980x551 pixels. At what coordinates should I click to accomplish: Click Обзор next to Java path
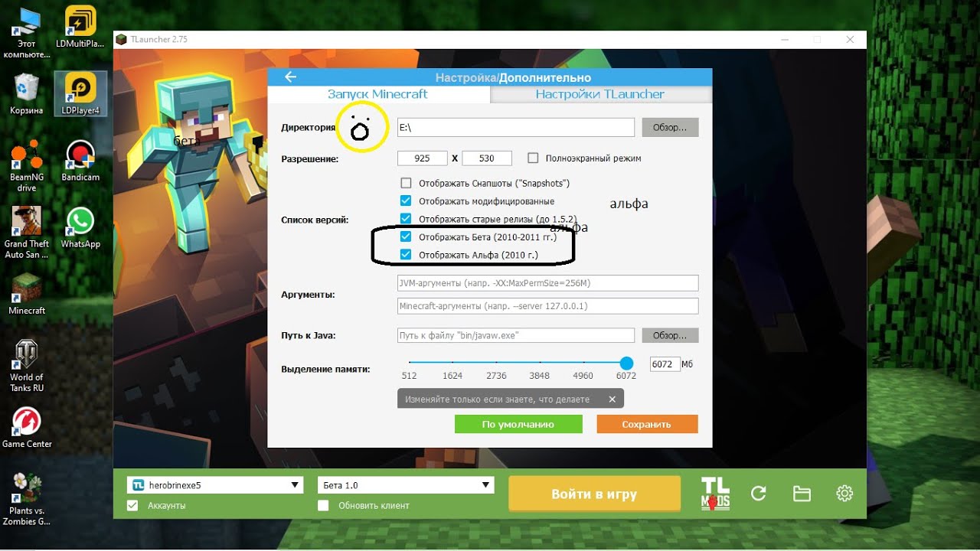[670, 335]
